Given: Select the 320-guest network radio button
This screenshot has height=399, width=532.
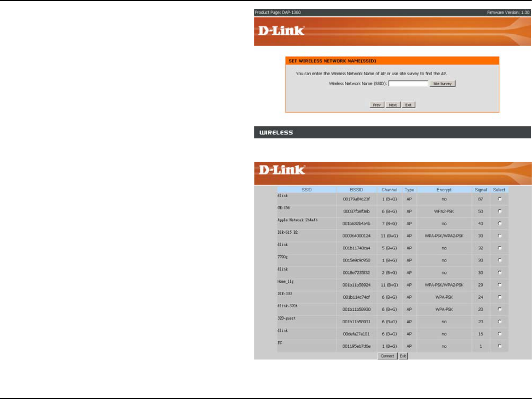Looking at the screenshot, I should click(500, 321).
